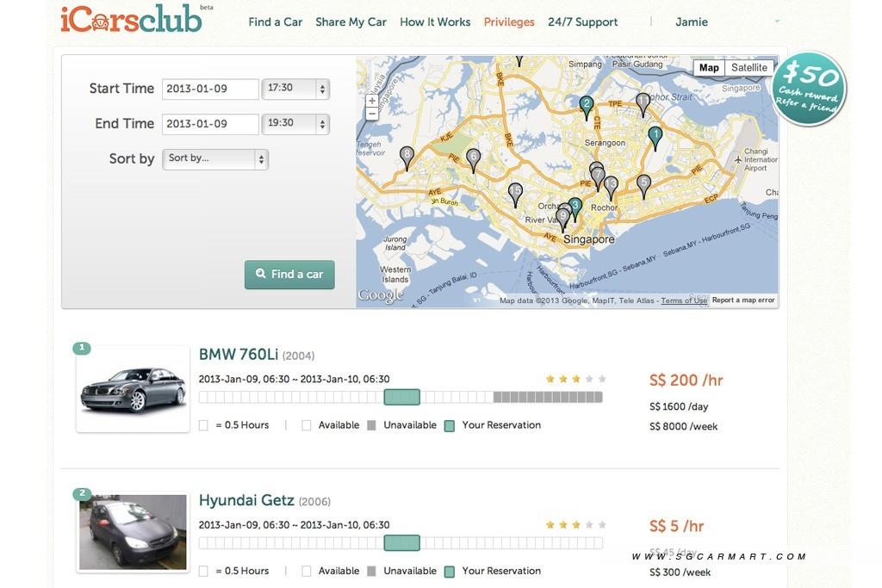Click the Find a car button
The image size is (882, 588).
click(289, 275)
